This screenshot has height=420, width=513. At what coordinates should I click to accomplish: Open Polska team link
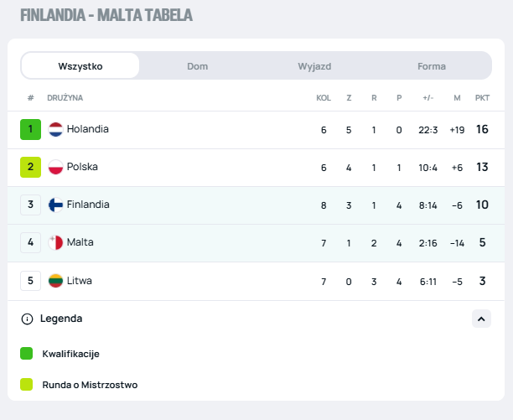coord(82,168)
